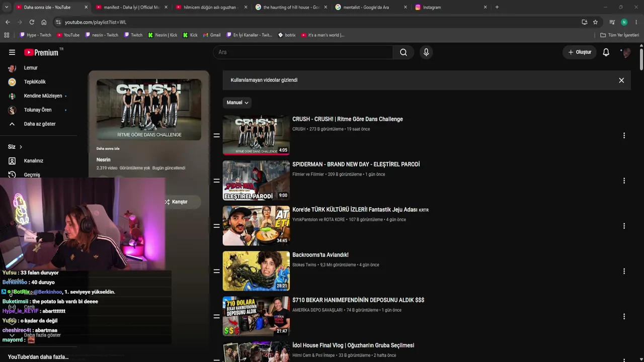Shuffle the playlist with Karıştır
644x362 pixels.
point(177,202)
